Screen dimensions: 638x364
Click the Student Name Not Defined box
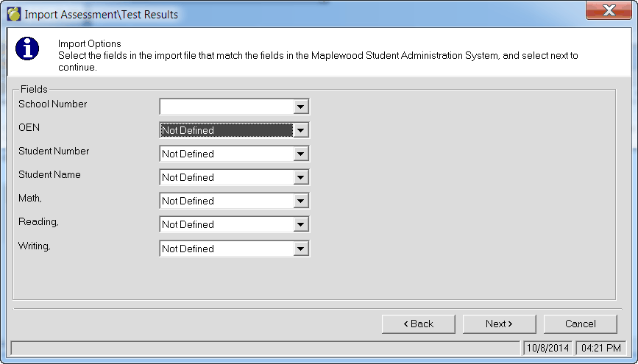[226, 177]
